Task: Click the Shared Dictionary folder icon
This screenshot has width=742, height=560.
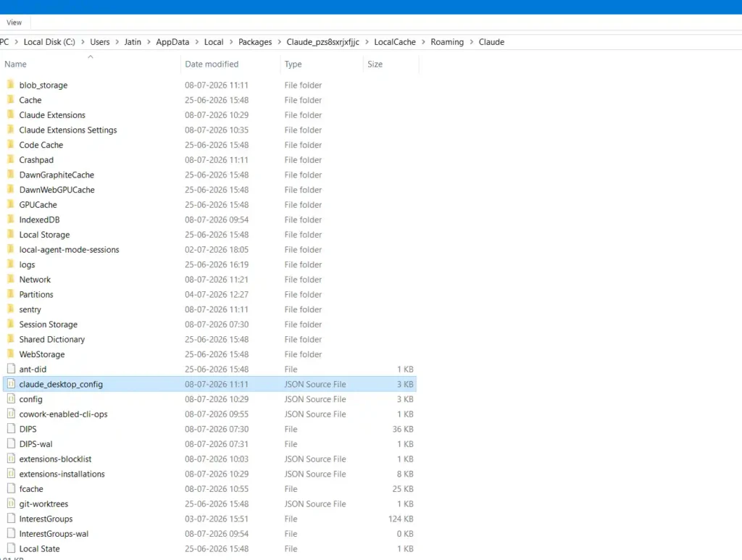Action: pyautogui.click(x=11, y=339)
